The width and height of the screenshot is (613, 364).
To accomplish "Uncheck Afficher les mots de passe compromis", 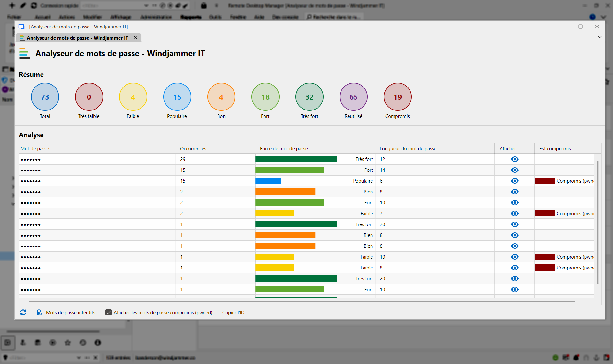I will pyautogui.click(x=109, y=312).
